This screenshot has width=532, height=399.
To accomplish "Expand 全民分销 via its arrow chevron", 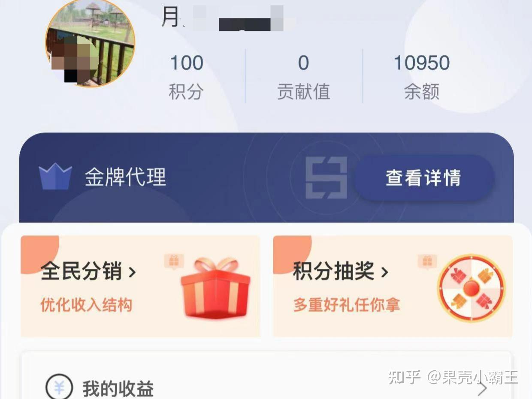I will click(x=133, y=272).
